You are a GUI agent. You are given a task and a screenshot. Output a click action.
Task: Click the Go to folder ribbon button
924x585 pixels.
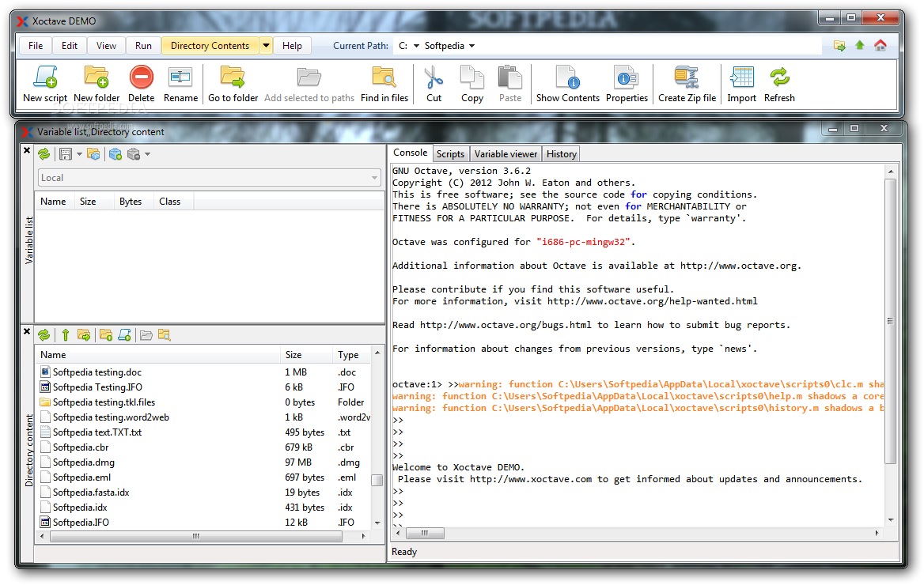233,84
